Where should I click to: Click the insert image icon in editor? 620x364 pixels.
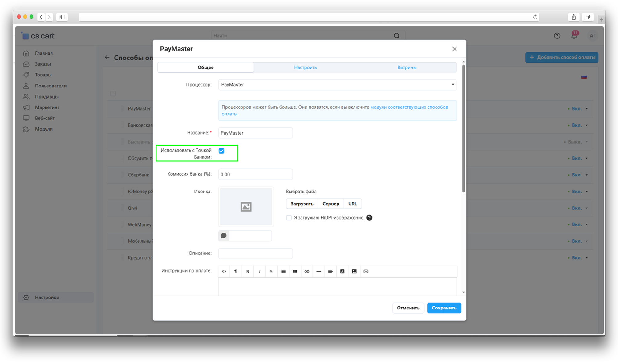click(x=354, y=271)
